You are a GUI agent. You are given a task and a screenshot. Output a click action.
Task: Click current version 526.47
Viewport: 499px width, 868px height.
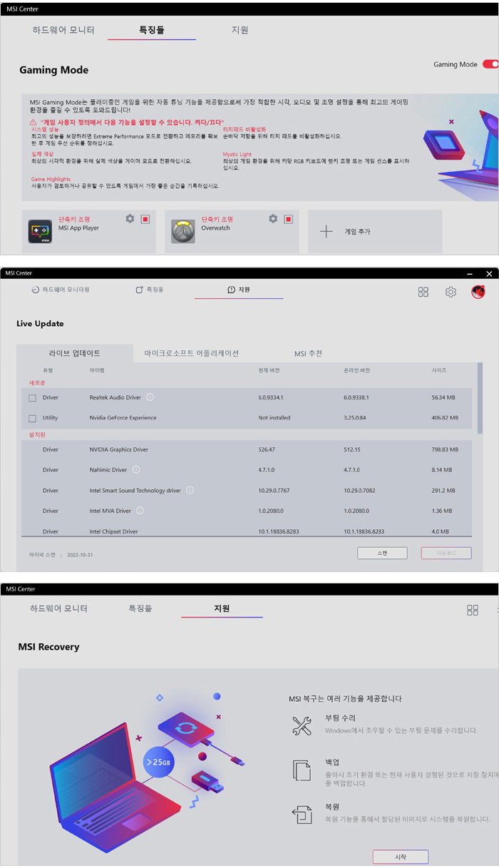pyautogui.click(x=267, y=450)
